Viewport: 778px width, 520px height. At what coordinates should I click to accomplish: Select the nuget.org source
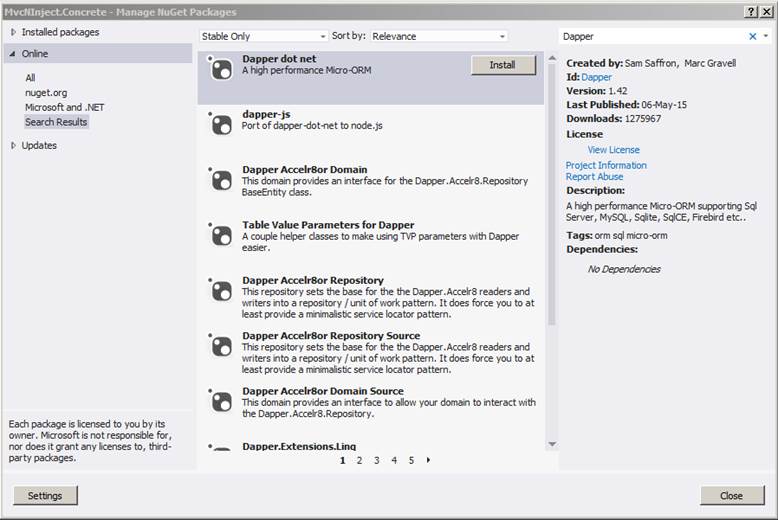coord(46,93)
